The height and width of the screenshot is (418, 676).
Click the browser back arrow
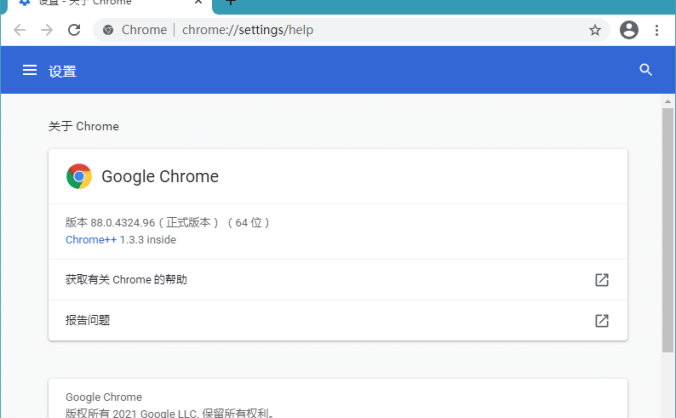(19, 30)
